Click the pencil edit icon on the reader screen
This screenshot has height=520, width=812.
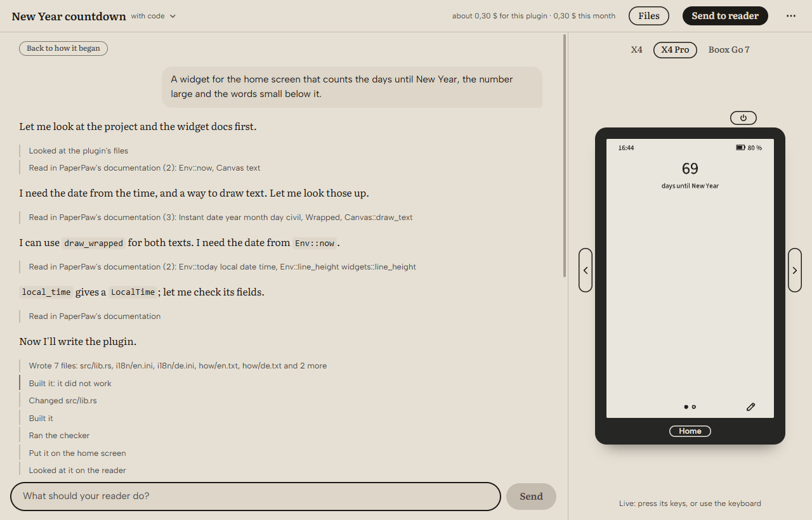750,406
